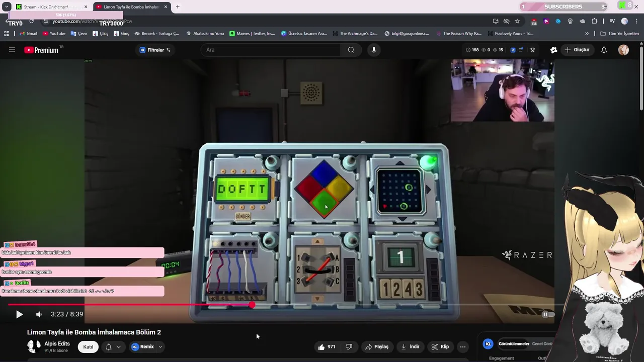Download the video via İndir
Image resolution: width=644 pixels, height=362 pixels.
(x=410, y=347)
